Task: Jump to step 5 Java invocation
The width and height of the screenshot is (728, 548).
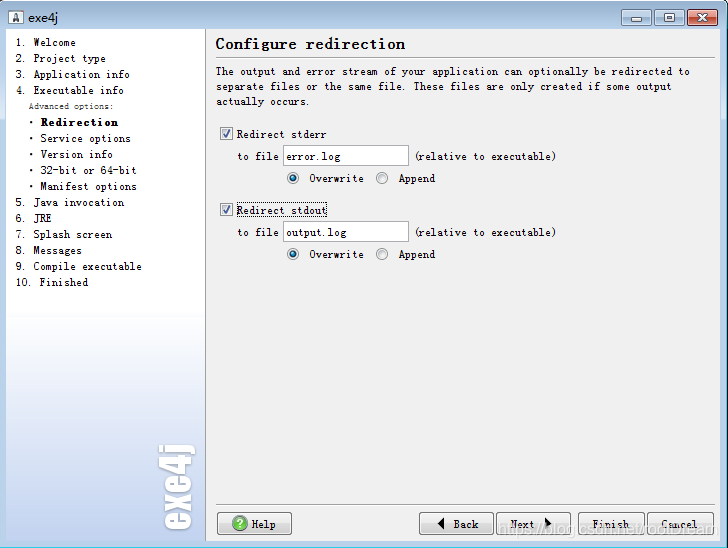Action: click(x=70, y=202)
